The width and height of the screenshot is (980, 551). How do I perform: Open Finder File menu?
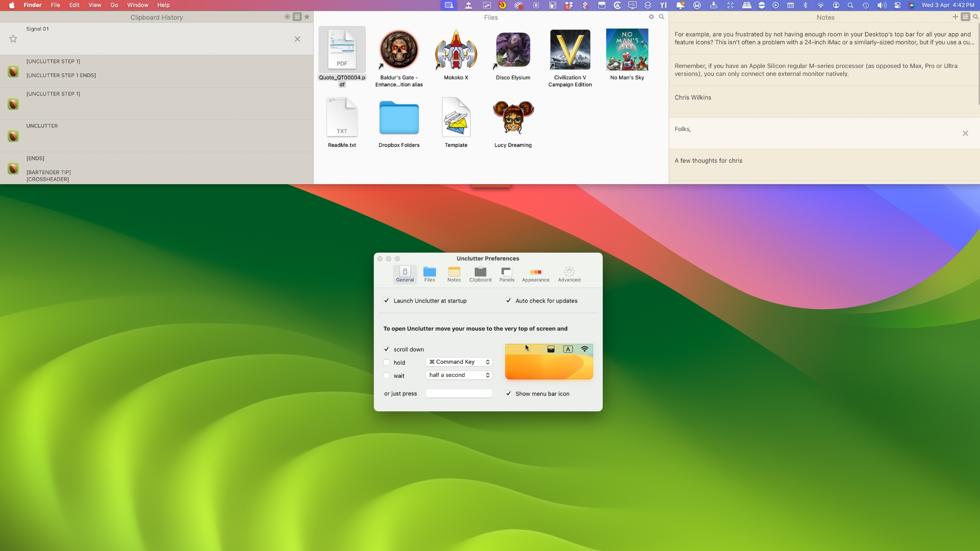(x=55, y=5)
